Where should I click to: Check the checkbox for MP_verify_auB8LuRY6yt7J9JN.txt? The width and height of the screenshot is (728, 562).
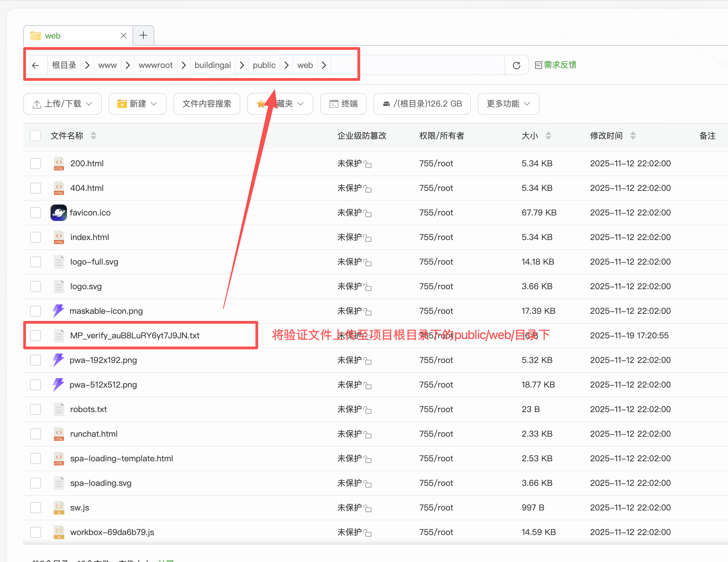click(35, 335)
